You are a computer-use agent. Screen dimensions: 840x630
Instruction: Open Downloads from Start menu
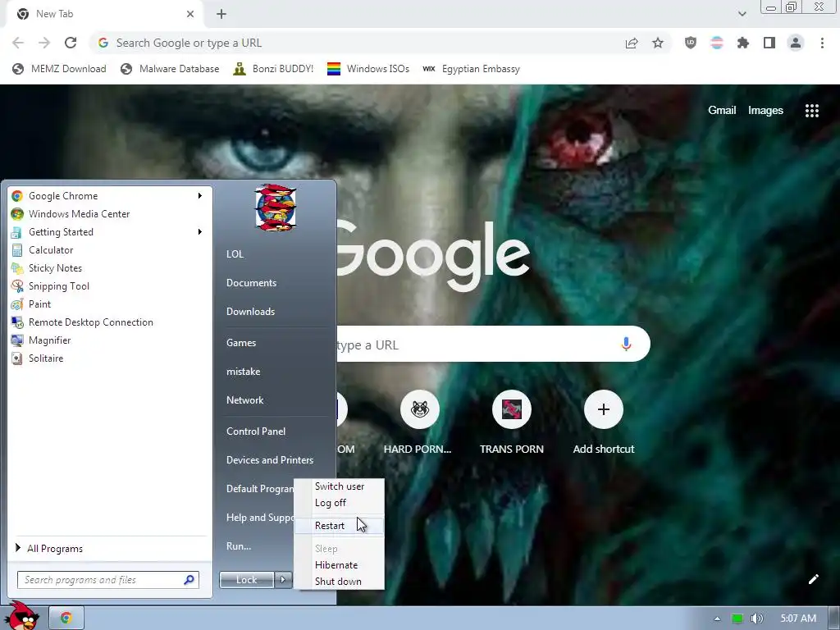coord(250,312)
